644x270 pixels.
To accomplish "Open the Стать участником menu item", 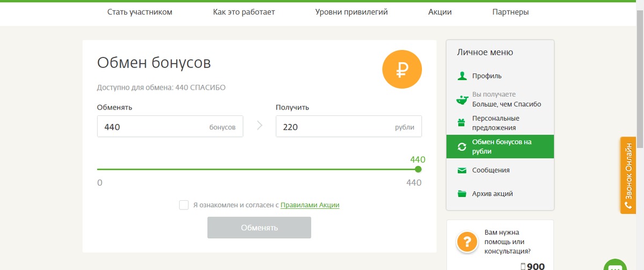I will click(x=140, y=12).
